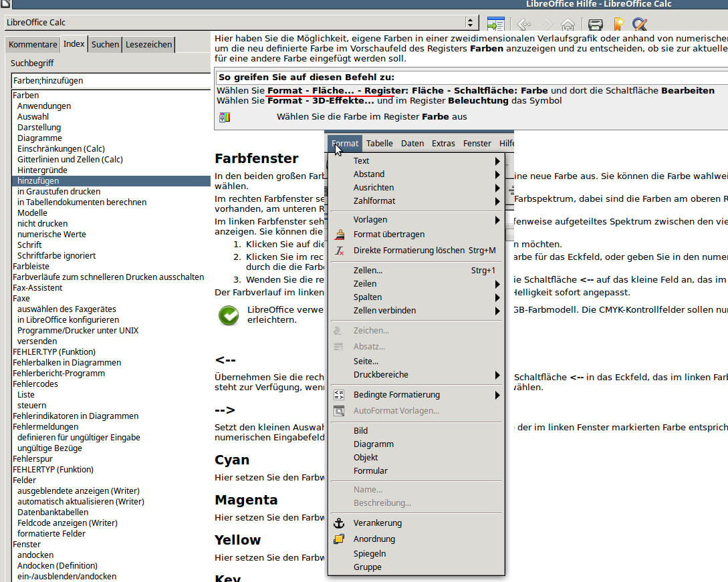Select Gruppe in the Format menu
Viewport: 728px width, 582px height.
416,567
